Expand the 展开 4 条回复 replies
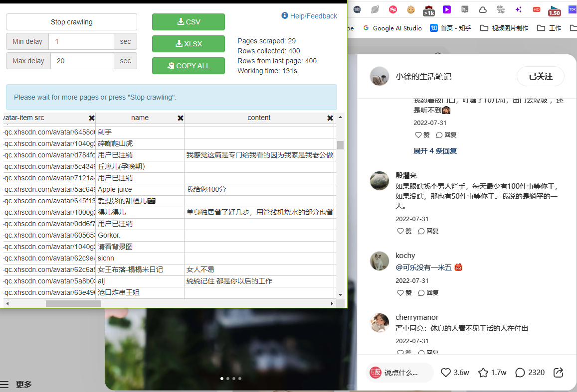 pos(435,151)
